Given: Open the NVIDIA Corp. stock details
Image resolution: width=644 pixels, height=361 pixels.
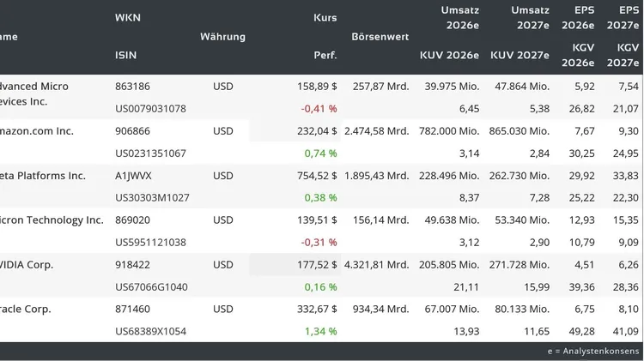Looking at the screenshot, I should pos(27,265).
